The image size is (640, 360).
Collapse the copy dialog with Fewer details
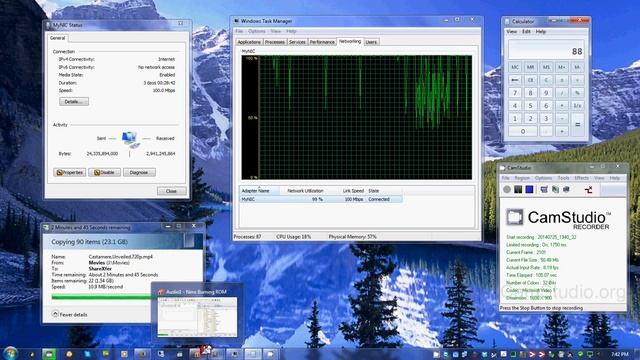click(x=69, y=314)
